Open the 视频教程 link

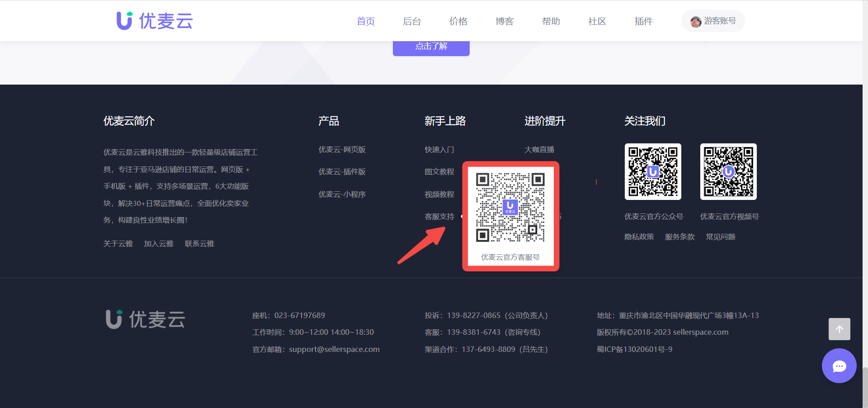point(439,194)
